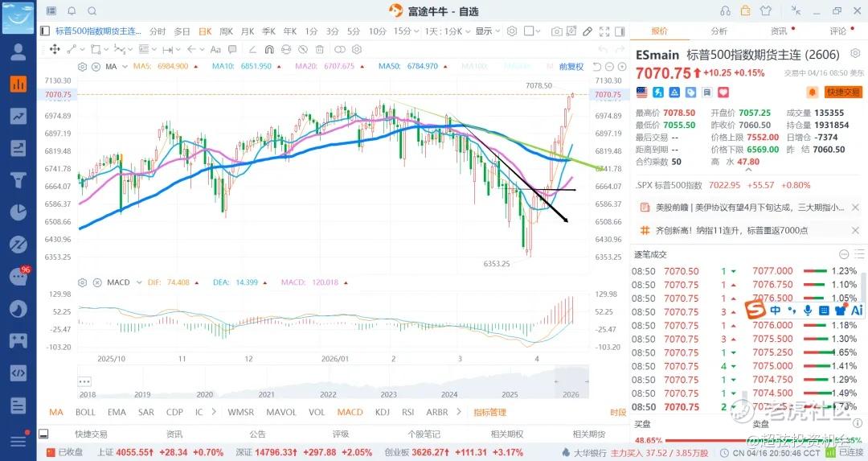Open the 相关期权 bottom tab
Viewport: 868px width, 461px height.
tap(507, 434)
